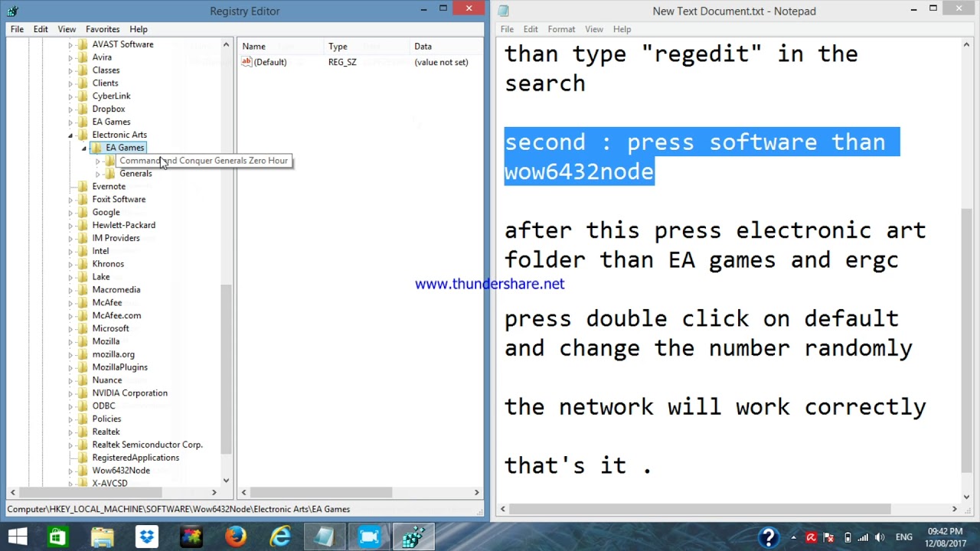
Task: Select the RegisteredApplications registry key
Action: click(x=136, y=458)
